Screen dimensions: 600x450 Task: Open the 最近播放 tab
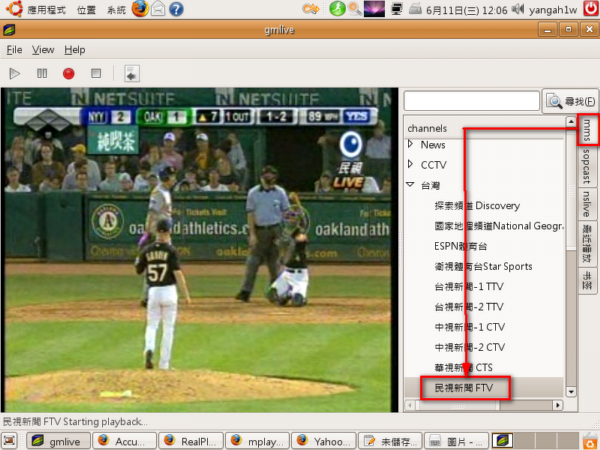[x=587, y=243]
